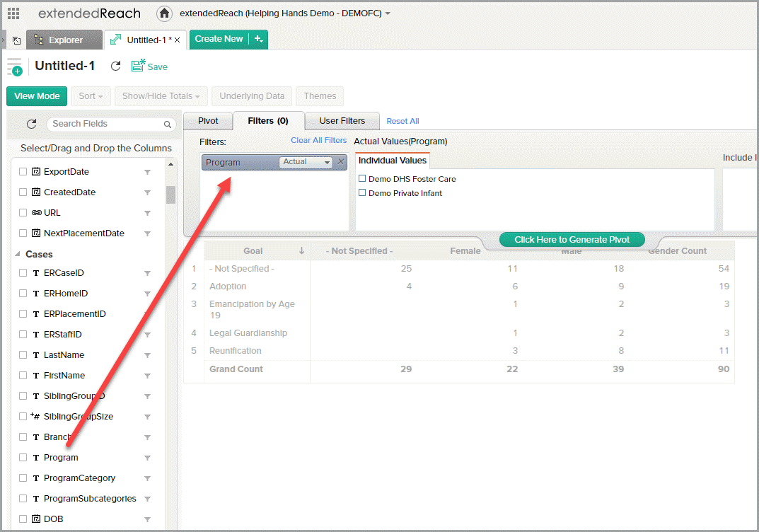Click the Create New button
The width and height of the screenshot is (759, 532).
[219, 39]
